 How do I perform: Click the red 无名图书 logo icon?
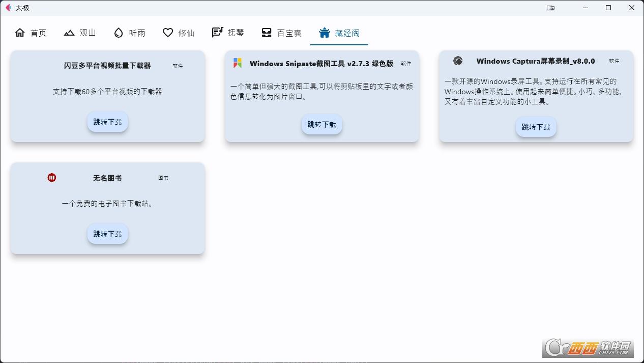(x=52, y=178)
